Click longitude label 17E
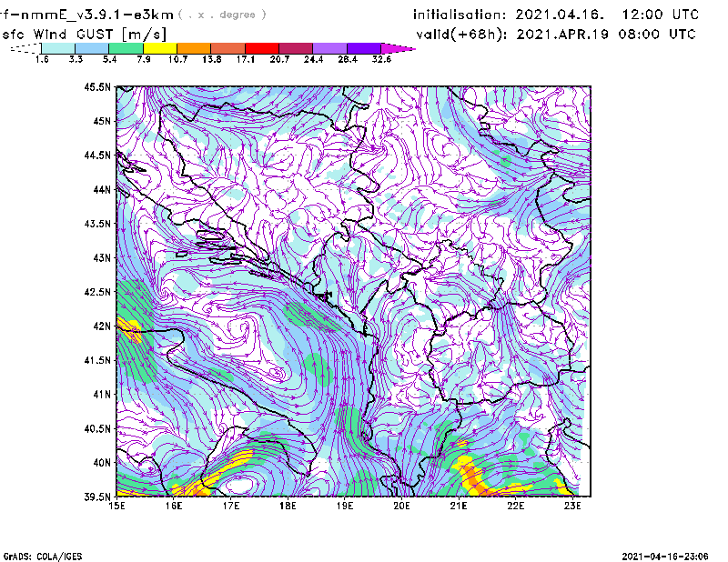 (231, 506)
